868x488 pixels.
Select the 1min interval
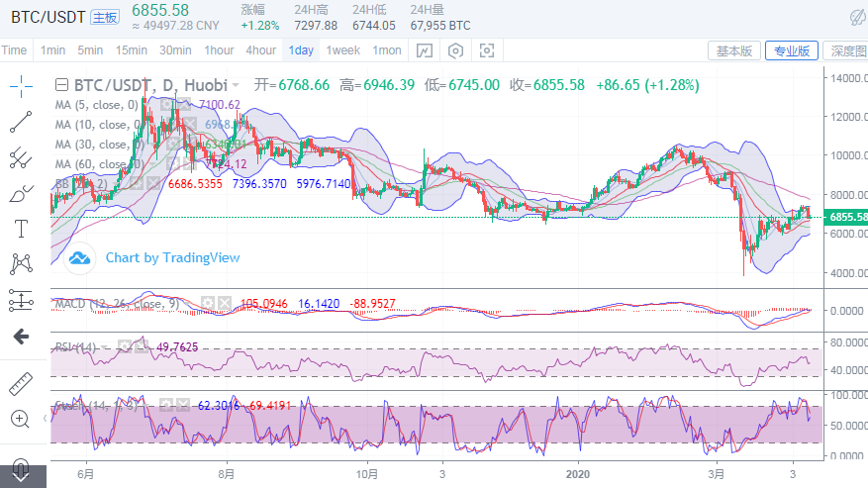[x=52, y=50]
